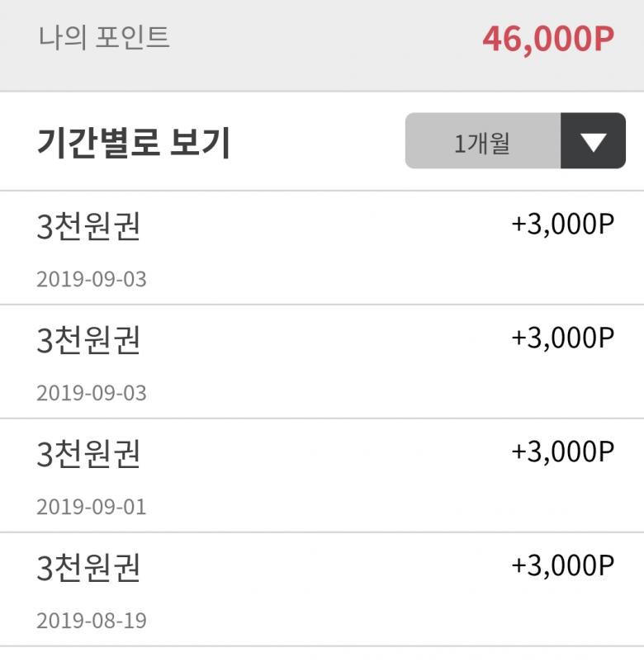The width and height of the screenshot is (644, 662).
Task: Click blank area right of 2019-08-19 date
Action: click(x=372, y=621)
